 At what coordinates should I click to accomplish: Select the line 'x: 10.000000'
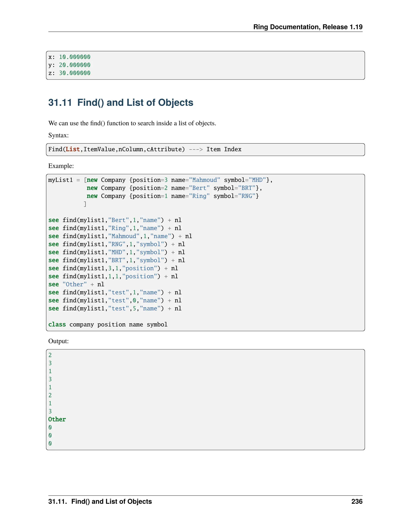69,57
